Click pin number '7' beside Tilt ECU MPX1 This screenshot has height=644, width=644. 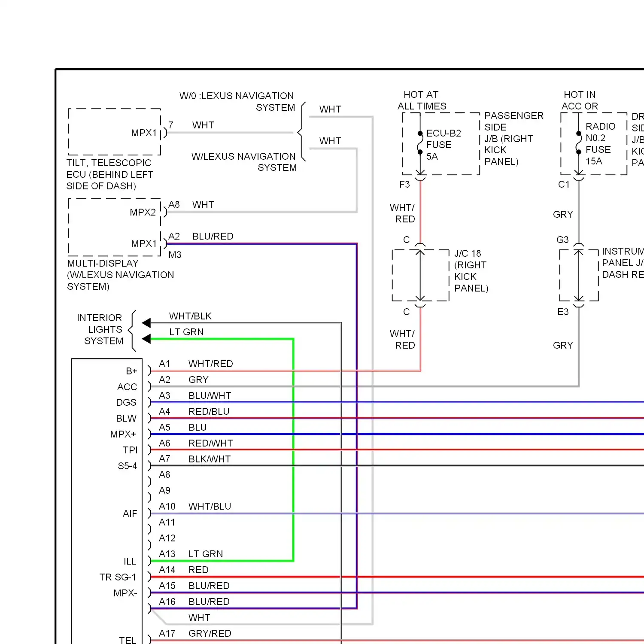pyautogui.click(x=171, y=125)
